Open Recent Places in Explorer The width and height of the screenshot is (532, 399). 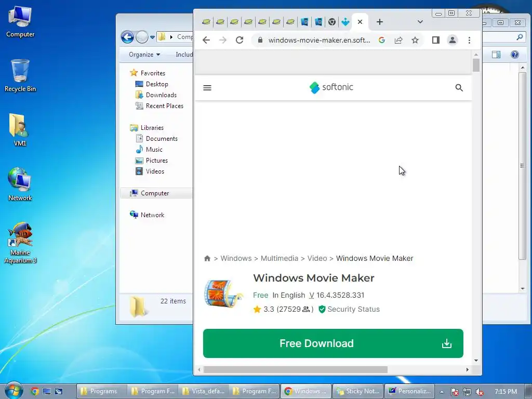tap(164, 106)
